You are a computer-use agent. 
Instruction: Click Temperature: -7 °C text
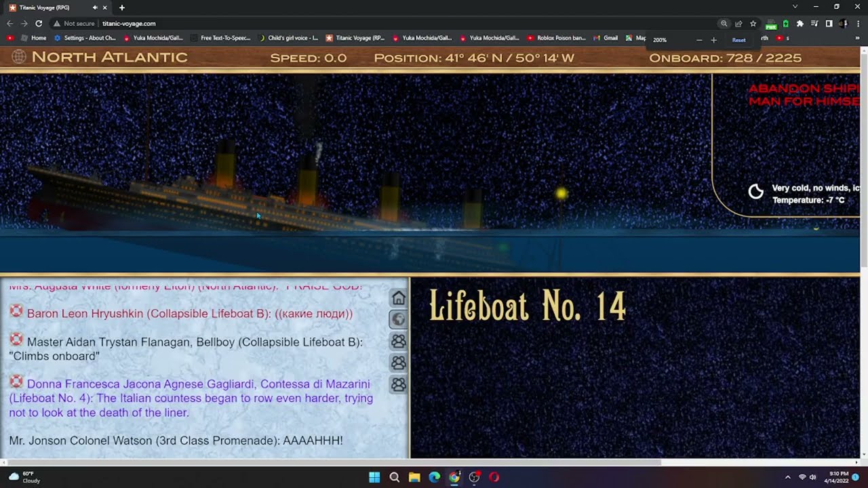[808, 200]
